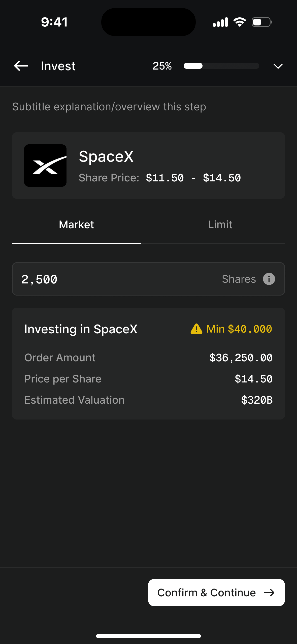Open the Shares info icon

point(269,279)
